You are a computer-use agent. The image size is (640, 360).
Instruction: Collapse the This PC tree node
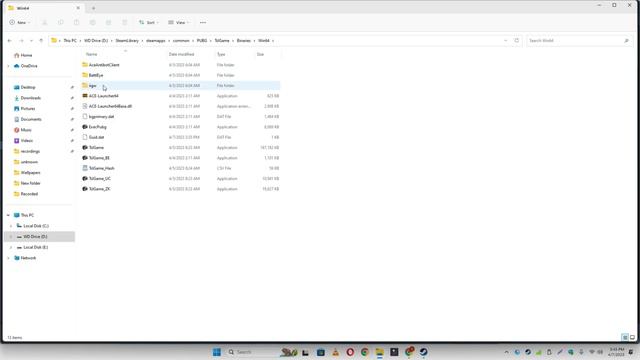pos(8,215)
